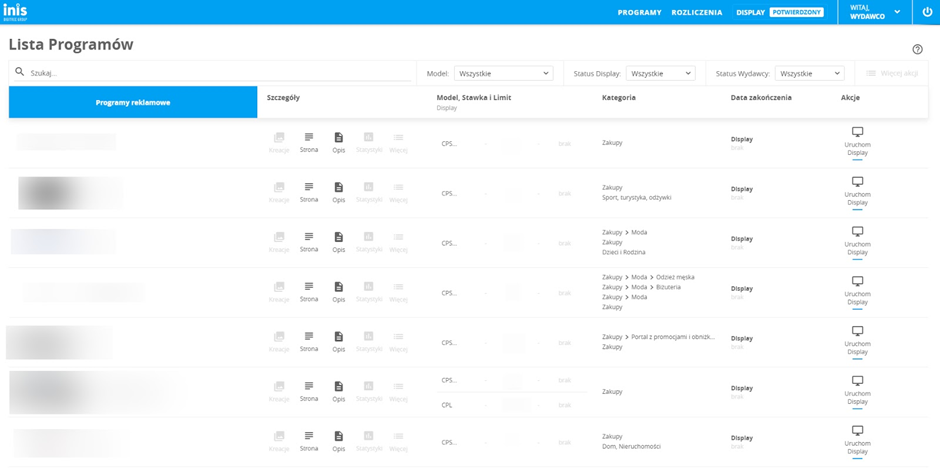Select the Programy reklamowe tab
940x468 pixels.
click(133, 102)
